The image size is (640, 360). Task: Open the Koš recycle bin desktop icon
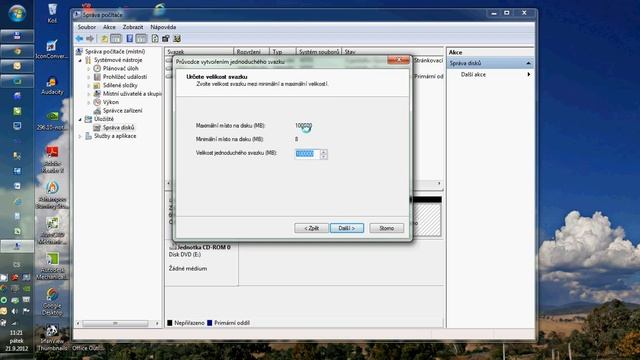click(x=52, y=13)
